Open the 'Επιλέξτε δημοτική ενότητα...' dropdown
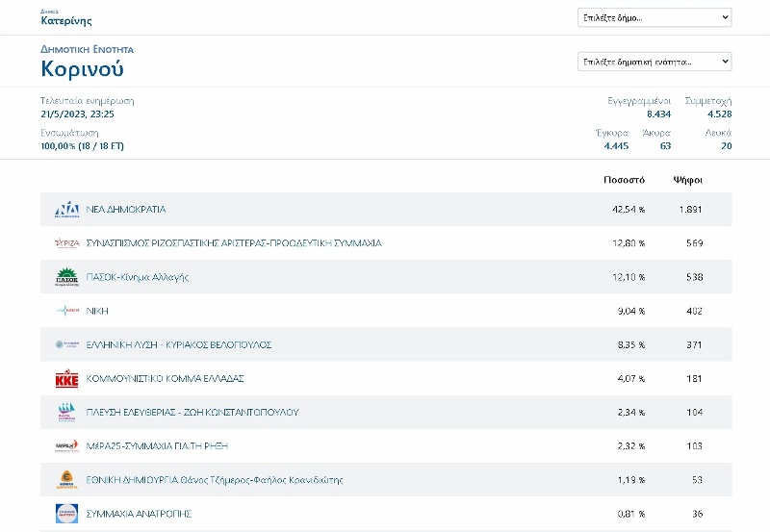 click(x=654, y=62)
